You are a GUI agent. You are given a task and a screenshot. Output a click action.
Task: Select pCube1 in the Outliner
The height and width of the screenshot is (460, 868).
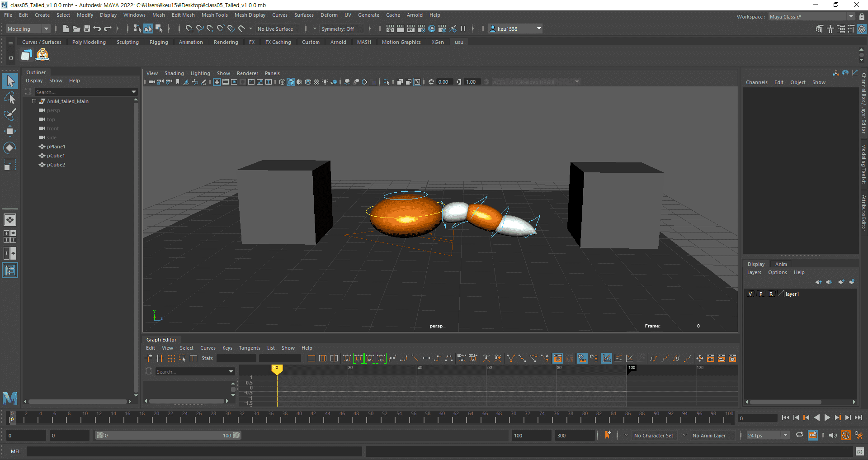[56, 156]
